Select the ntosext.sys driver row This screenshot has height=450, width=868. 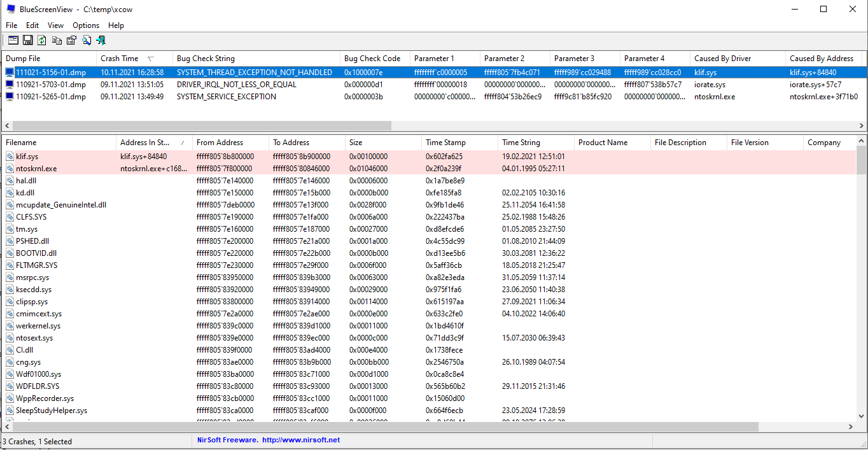point(429,337)
